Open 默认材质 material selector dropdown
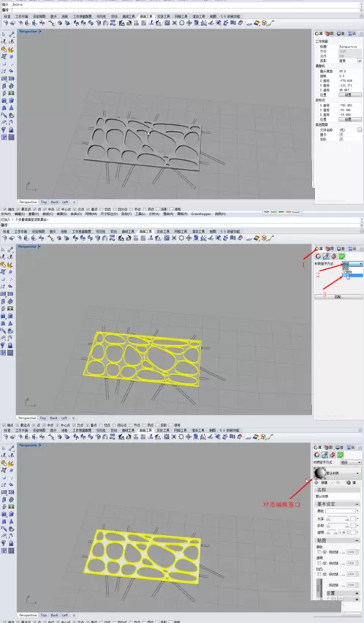The height and width of the screenshot is (623, 364). [x=338, y=473]
